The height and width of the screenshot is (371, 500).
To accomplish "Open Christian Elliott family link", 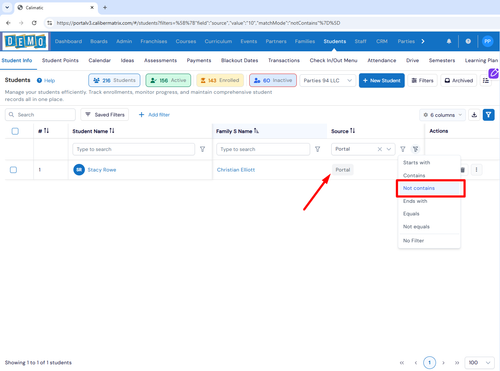I will click(236, 170).
